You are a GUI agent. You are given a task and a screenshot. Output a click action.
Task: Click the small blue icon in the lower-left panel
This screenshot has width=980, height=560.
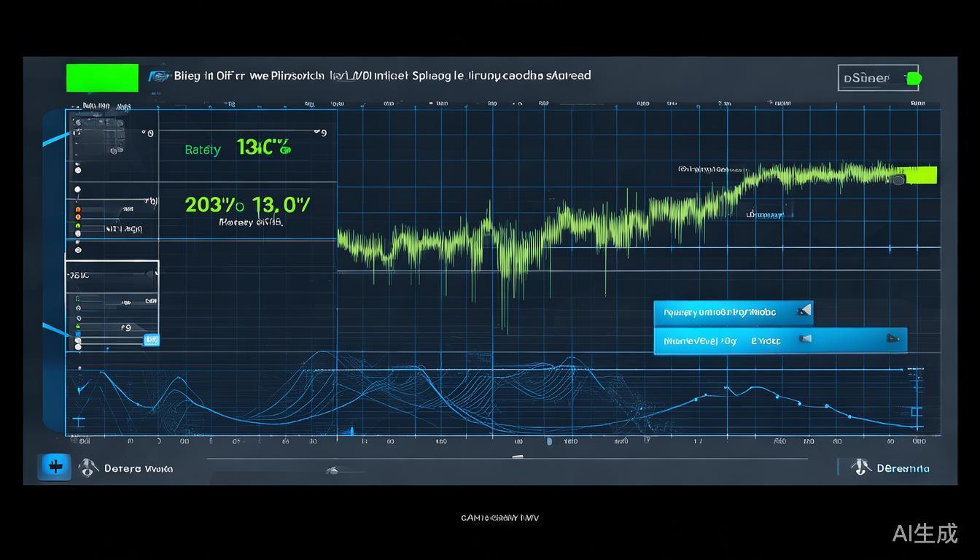click(152, 340)
